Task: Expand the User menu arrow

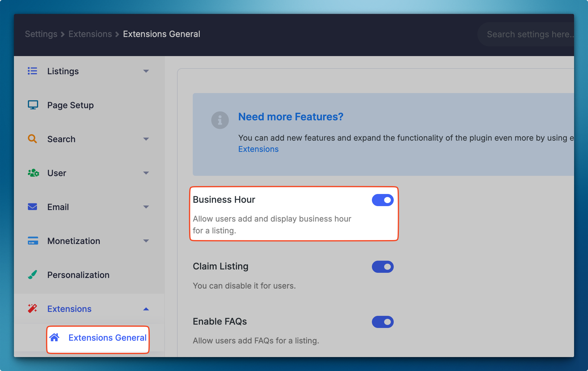Action: click(x=146, y=173)
